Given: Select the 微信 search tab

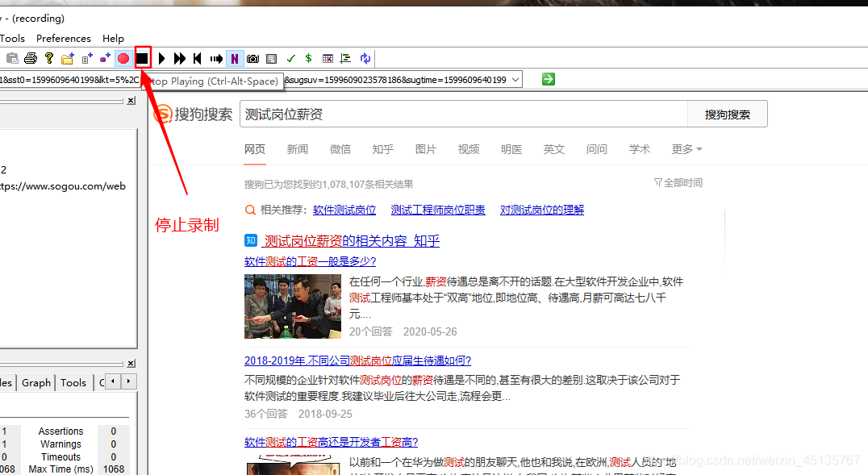Looking at the screenshot, I should (x=340, y=149).
